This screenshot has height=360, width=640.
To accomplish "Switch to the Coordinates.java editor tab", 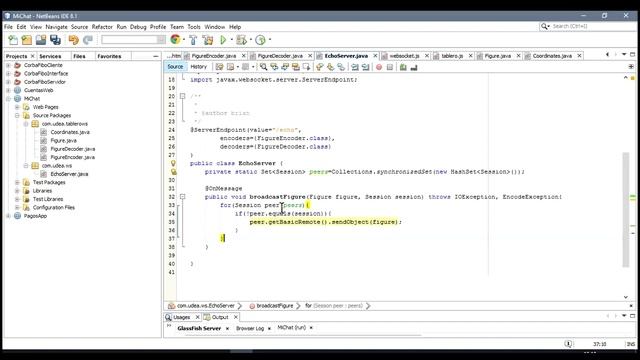I will pos(552,56).
